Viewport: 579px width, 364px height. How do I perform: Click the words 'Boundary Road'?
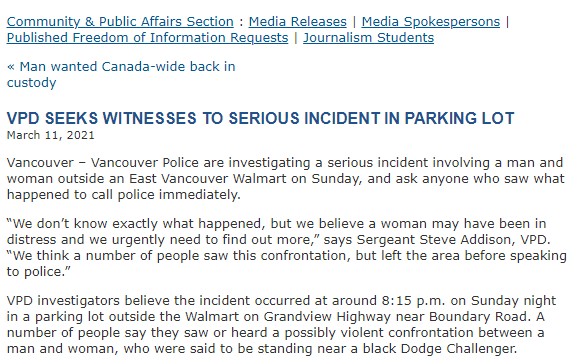pos(479,317)
